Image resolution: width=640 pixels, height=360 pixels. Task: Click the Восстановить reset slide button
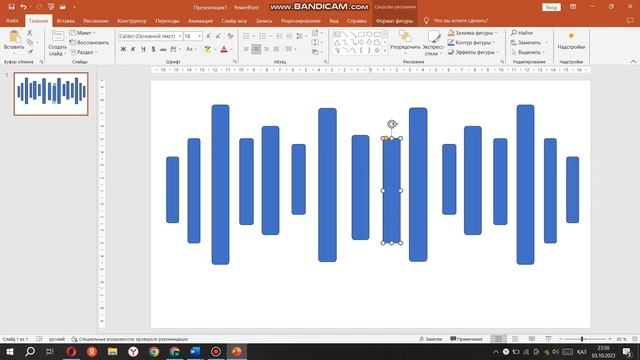(89, 42)
